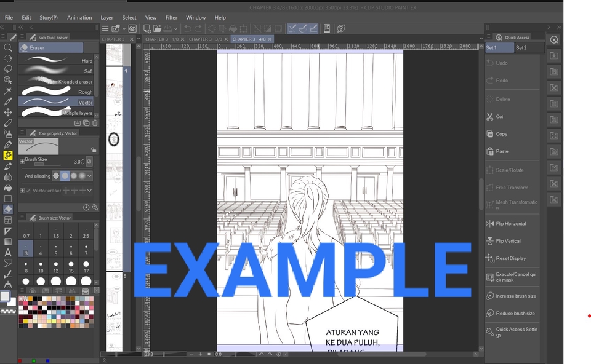Open the anti-aliasing dropdown
The image size is (591, 364).
[x=89, y=176]
